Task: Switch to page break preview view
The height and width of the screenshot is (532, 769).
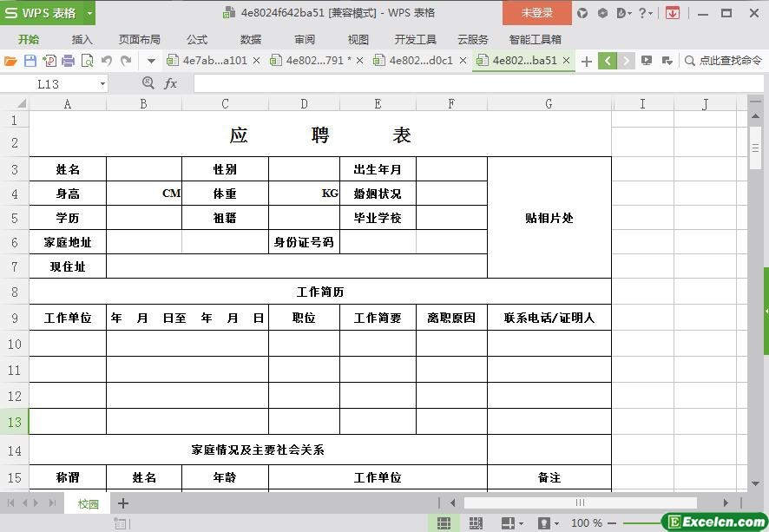Action: click(476, 523)
